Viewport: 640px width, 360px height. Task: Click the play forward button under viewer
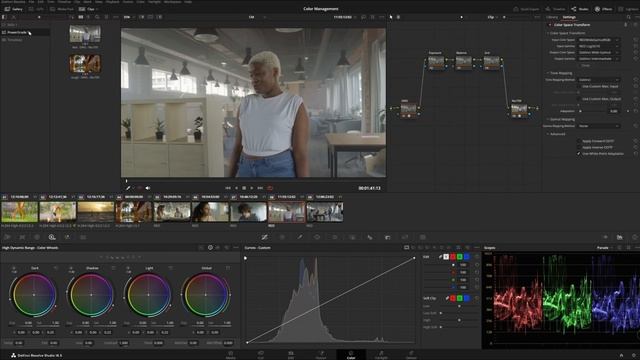(x=252, y=188)
